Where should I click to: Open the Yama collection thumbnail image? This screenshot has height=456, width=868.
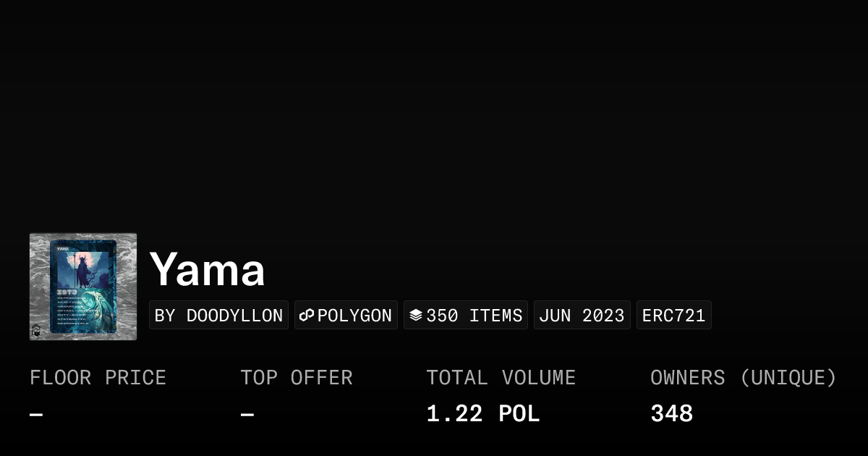pos(83,286)
